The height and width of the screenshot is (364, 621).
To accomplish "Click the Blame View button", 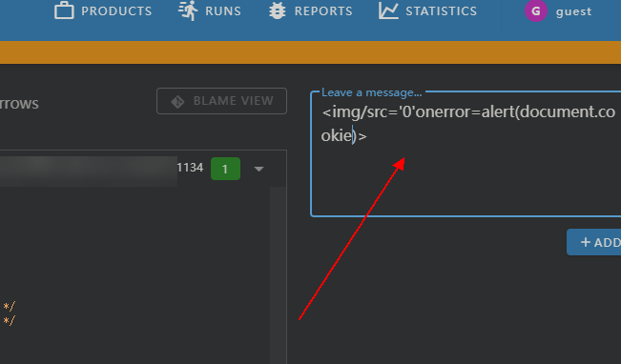I will click(x=221, y=101).
